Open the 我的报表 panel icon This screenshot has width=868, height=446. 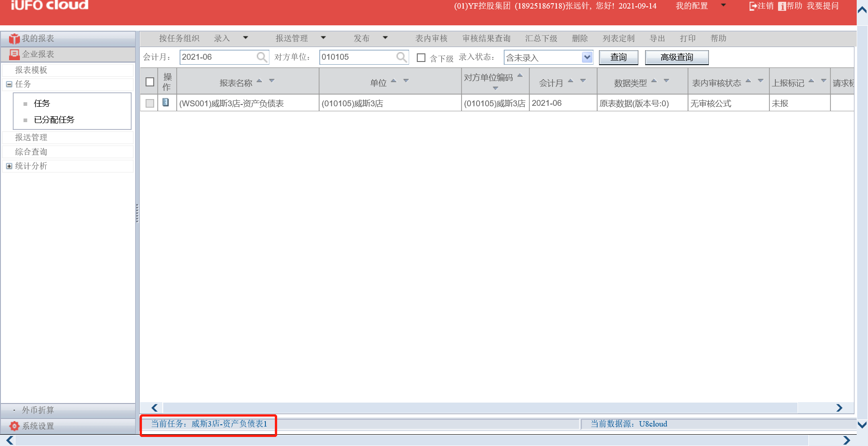pos(14,38)
